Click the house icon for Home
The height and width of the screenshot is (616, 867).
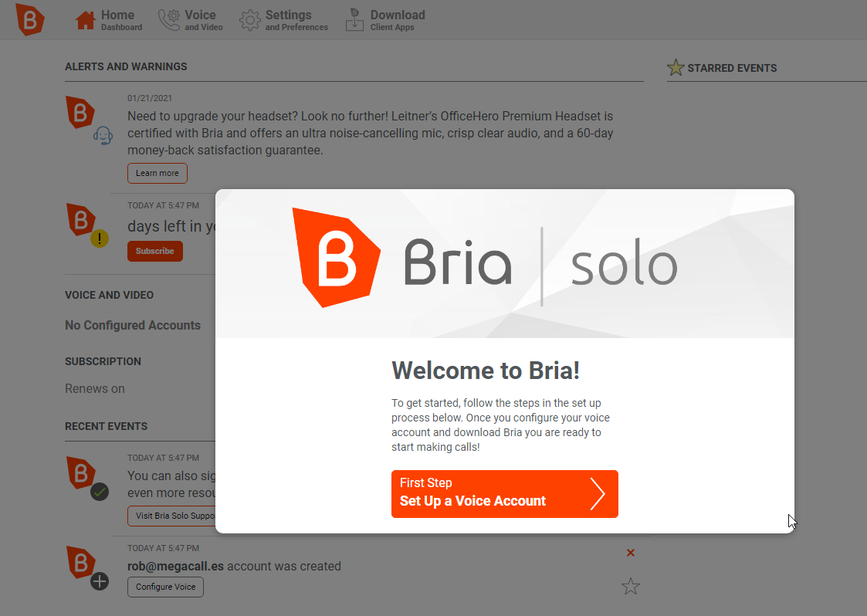coord(86,20)
